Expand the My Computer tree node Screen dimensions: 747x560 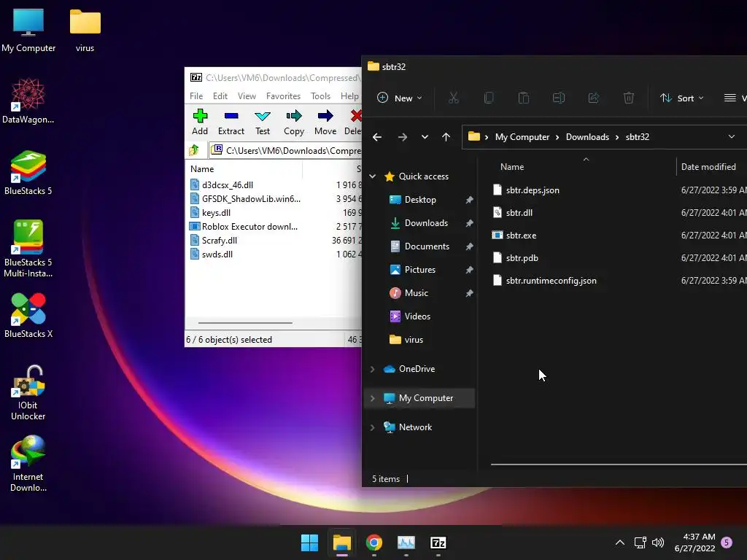pos(373,398)
